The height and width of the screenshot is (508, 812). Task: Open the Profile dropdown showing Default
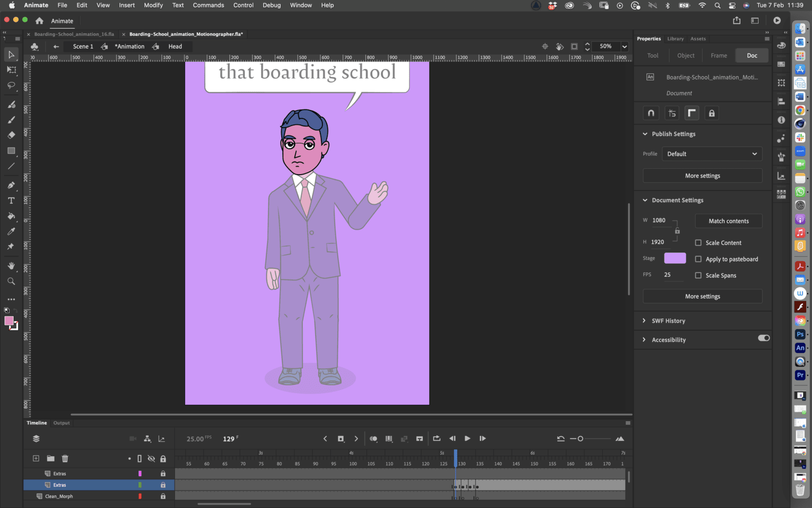[712, 153]
